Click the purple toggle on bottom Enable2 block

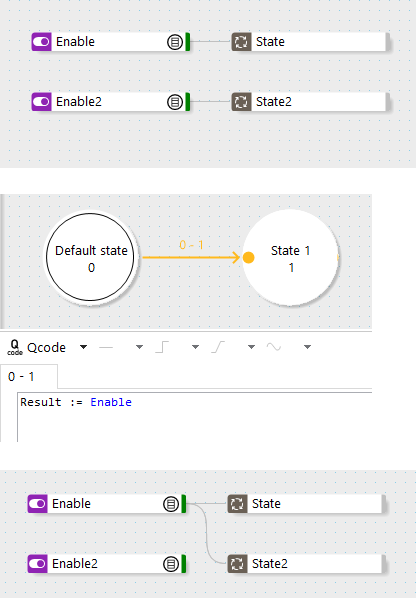click(x=38, y=564)
